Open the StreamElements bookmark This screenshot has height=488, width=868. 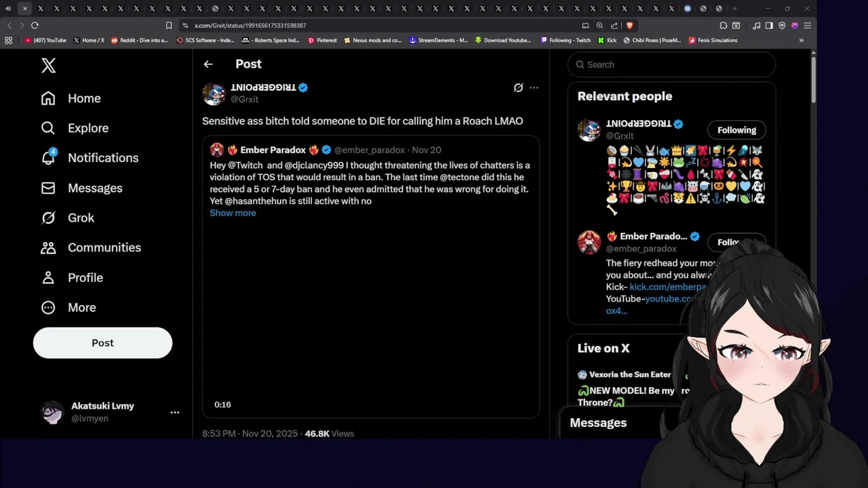tap(439, 40)
